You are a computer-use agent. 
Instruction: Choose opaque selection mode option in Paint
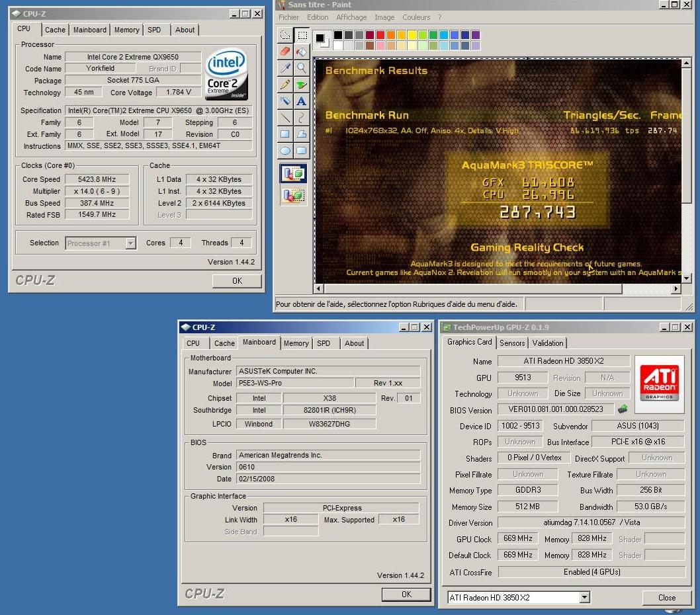293,173
